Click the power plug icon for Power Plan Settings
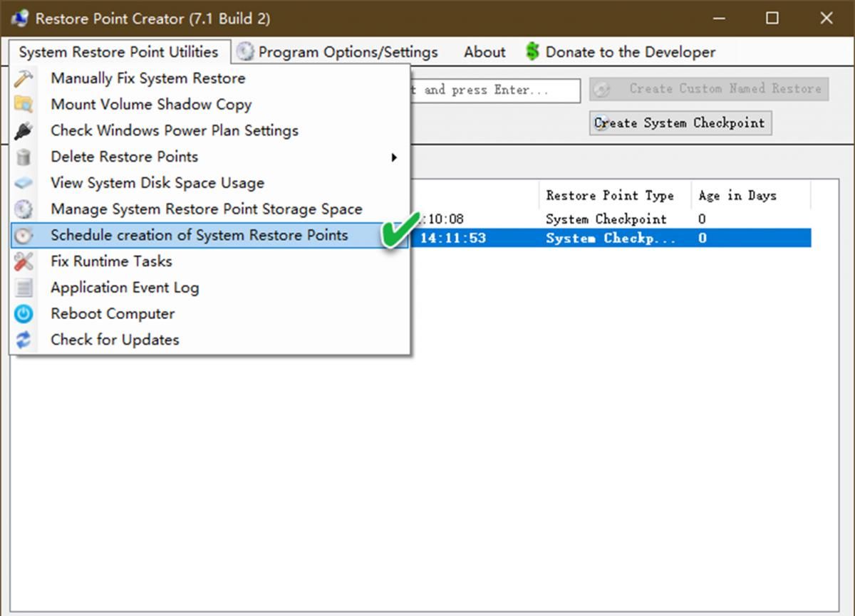Screen dimensions: 855x616 pos(24,131)
